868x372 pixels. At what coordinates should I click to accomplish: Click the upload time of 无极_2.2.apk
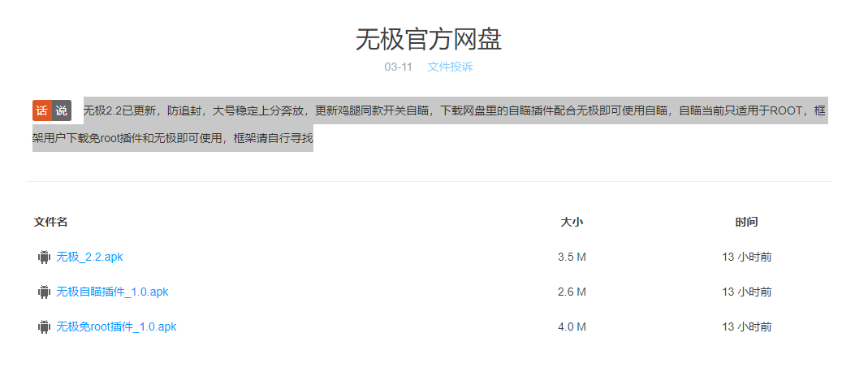[746, 257]
